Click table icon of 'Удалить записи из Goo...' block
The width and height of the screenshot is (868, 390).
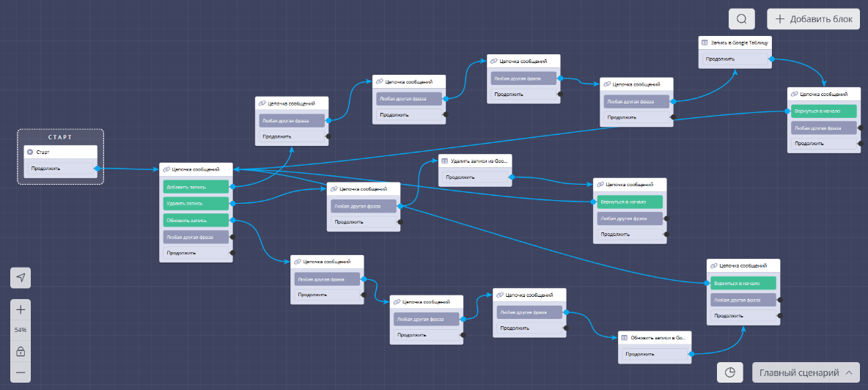(x=444, y=161)
